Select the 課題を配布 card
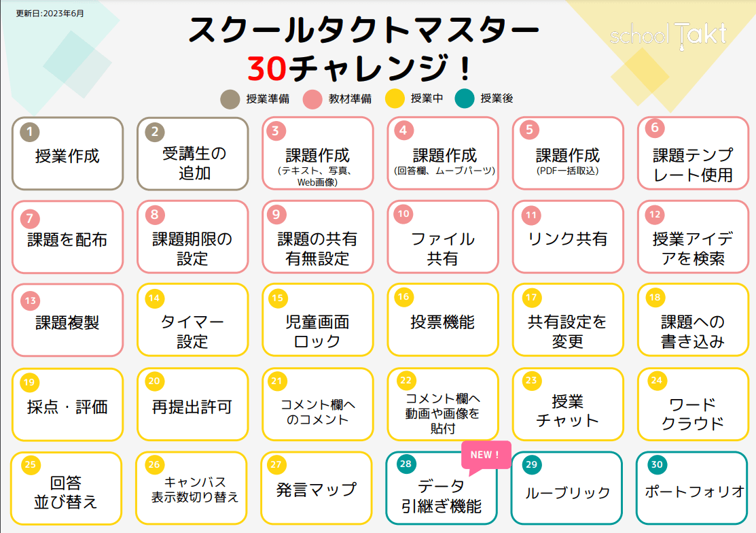This screenshot has height=533, width=756. pyautogui.click(x=67, y=237)
